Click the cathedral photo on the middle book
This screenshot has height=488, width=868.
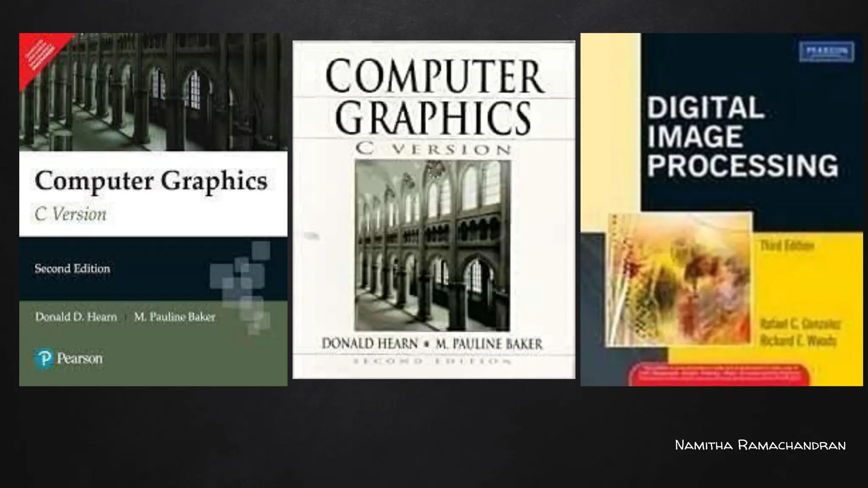(x=432, y=245)
